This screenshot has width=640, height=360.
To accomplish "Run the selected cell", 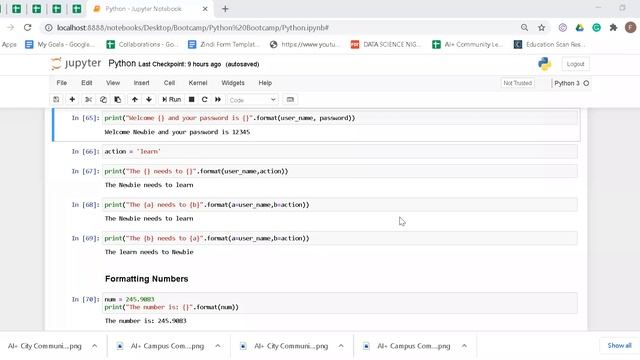I will coord(171,100).
